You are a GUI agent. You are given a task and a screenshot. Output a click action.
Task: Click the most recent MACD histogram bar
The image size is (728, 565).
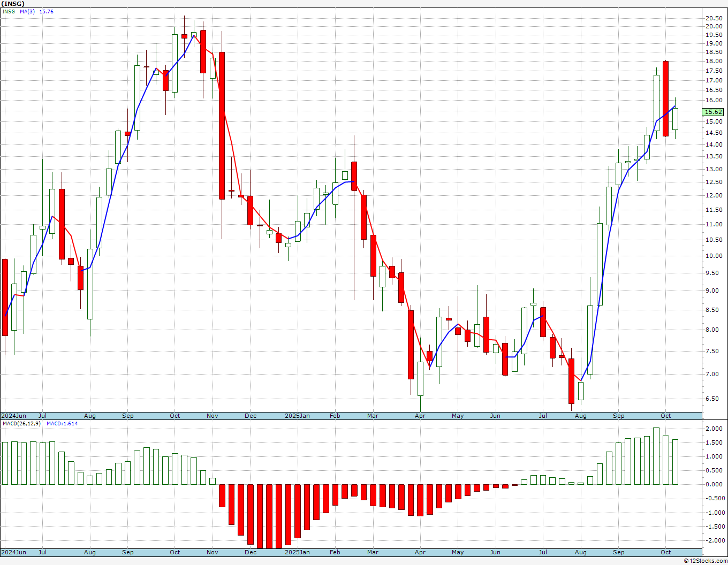(676, 462)
